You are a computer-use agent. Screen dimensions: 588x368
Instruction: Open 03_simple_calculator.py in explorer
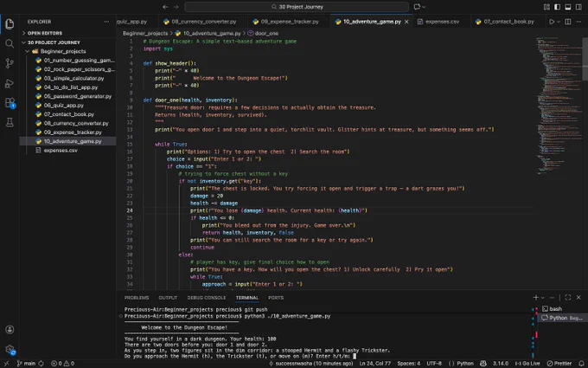pyautogui.click(x=67, y=78)
